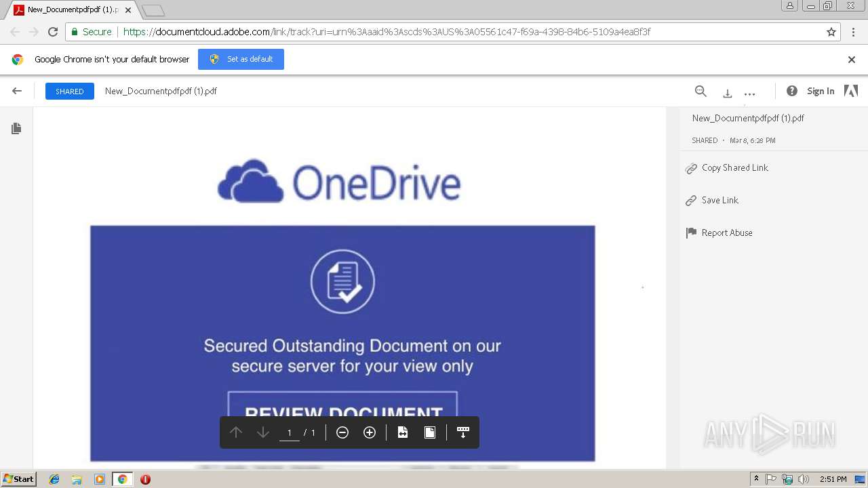Click the Action Center flag tray icon
This screenshot has height=488, width=868.
pos(771,479)
